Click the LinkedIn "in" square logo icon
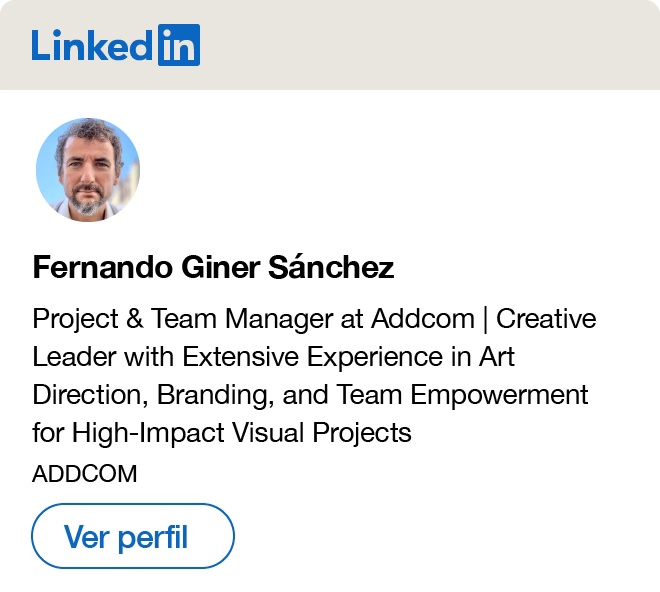 (179, 45)
